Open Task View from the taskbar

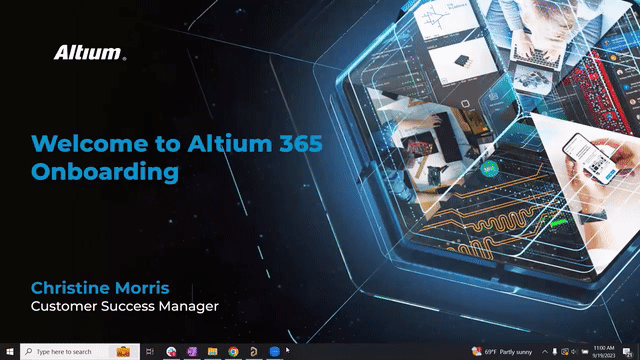pos(150,351)
